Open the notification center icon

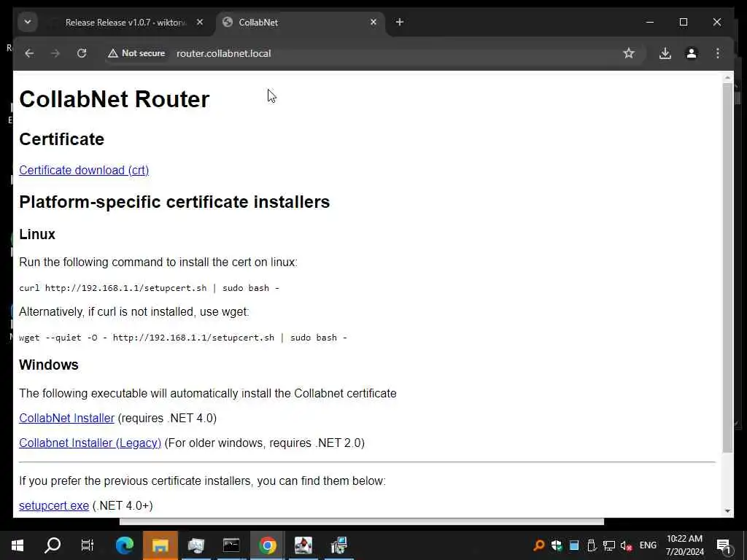(x=724, y=545)
